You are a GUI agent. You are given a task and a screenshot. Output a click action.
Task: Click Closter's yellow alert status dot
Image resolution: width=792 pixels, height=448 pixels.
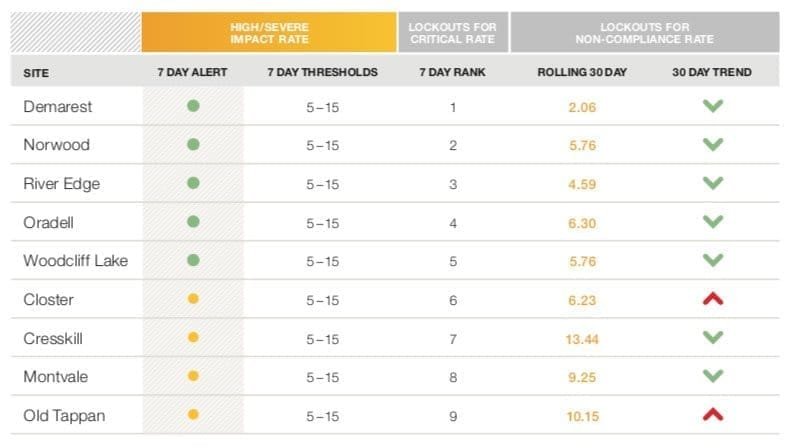click(193, 299)
